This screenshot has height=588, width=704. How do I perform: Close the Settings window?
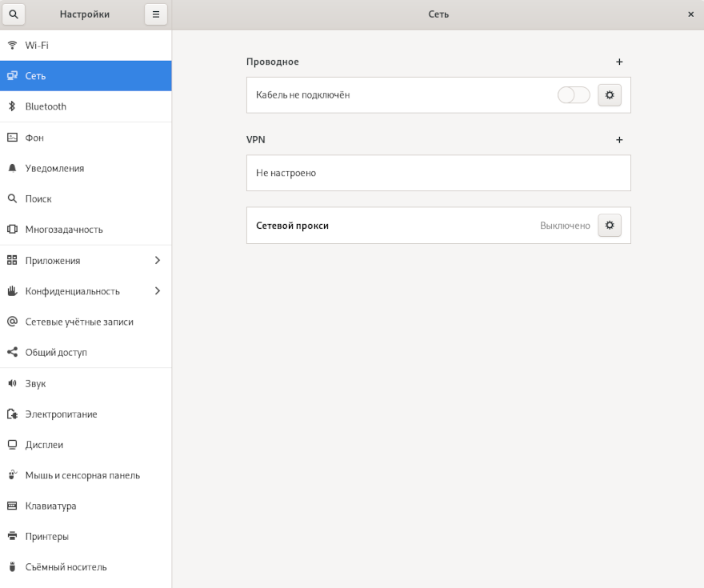pos(690,14)
